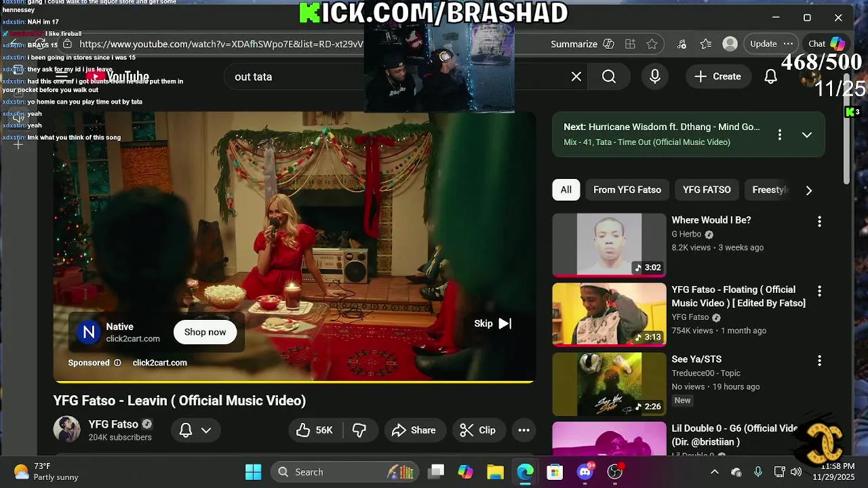Open Microsoft Store from taskbar

[555, 472]
